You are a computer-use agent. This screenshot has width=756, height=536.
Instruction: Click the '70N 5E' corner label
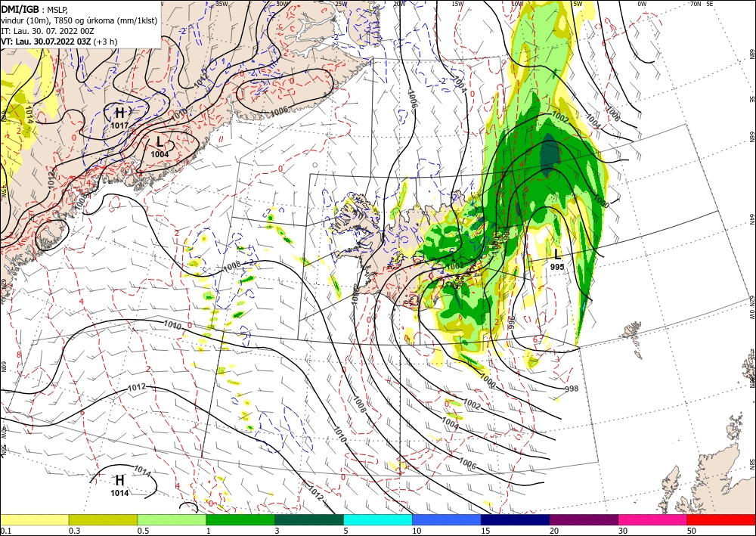702,4
